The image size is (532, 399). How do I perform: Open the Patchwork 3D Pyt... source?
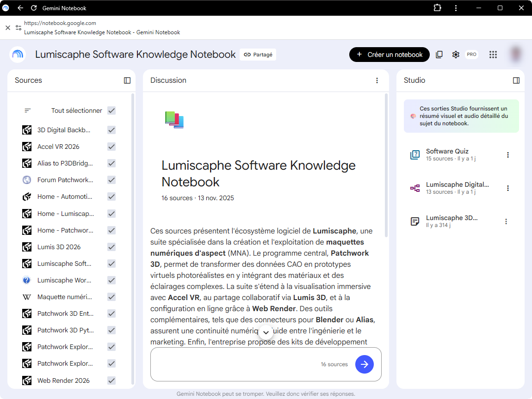coord(66,330)
